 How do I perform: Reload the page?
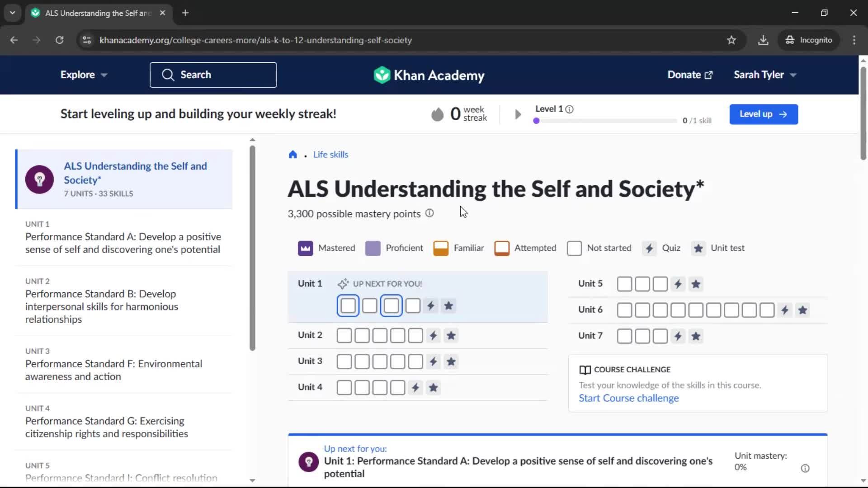coord(59,40)
